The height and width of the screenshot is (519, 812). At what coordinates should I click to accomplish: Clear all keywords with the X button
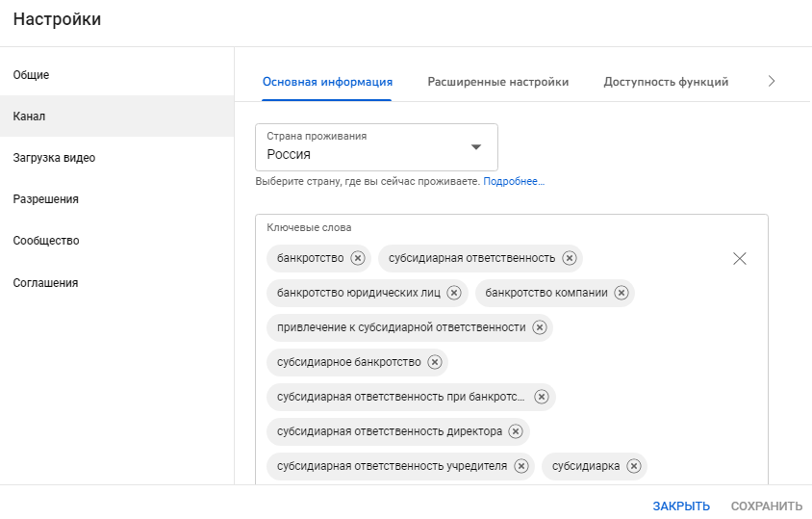click(x=739, y=258)
